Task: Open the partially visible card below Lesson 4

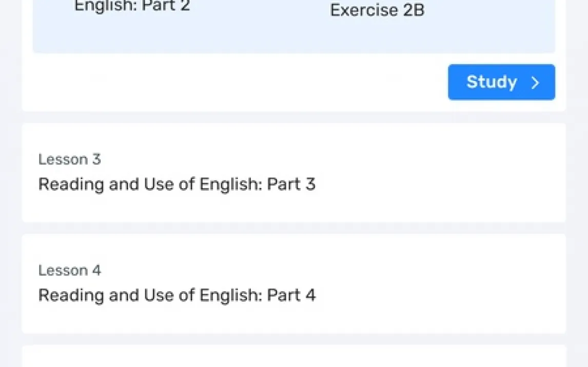Action: pyautogui.click(x=293, y=357)
